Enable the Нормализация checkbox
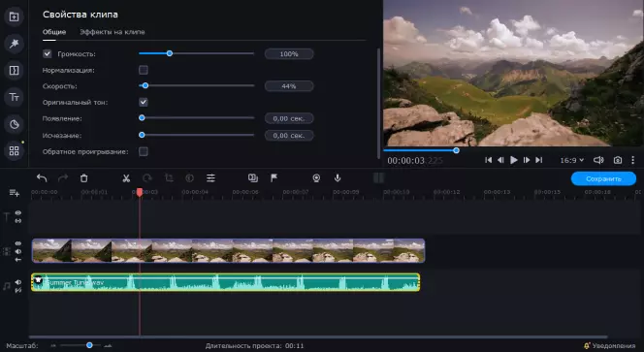Image resolution: width=644 pixels, height=352 pixels. 144,70
